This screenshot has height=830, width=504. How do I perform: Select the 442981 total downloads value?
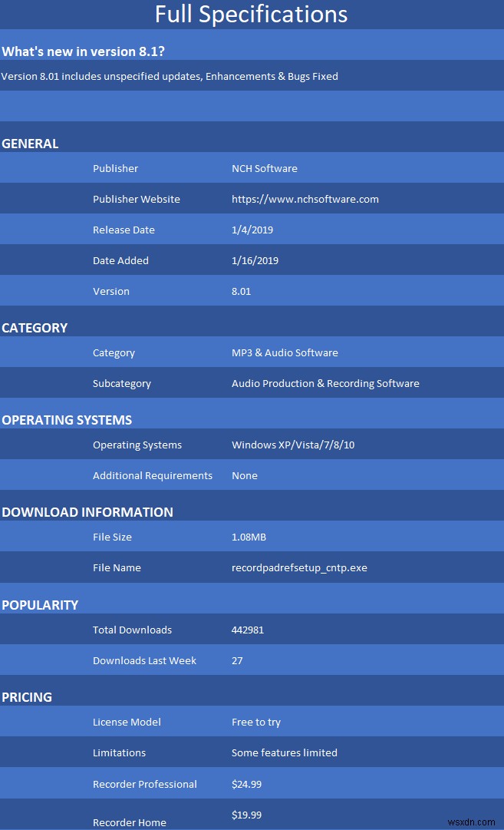pyautogui.click(x=248, y=630)
